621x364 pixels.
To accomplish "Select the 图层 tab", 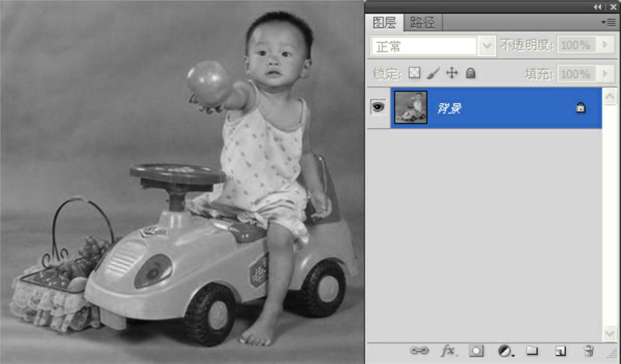I will 384,23.
